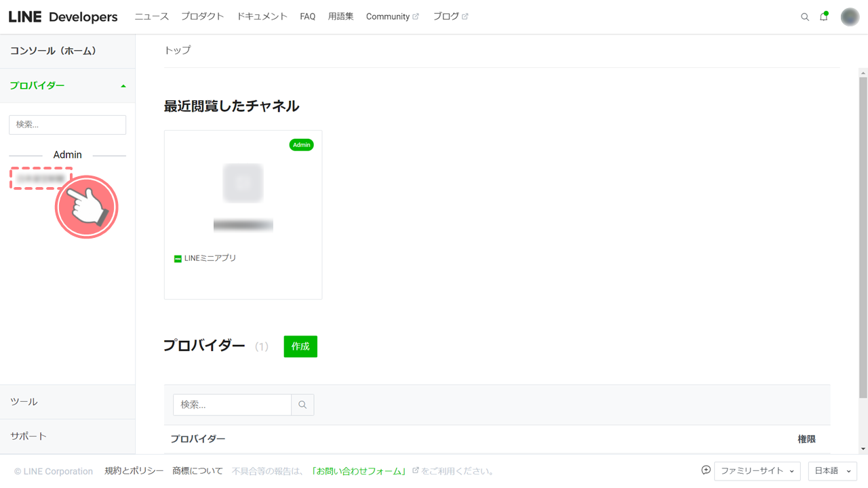Open the 商標について footer link
This screenshot has width=868, height=488.
coord(197,471)
